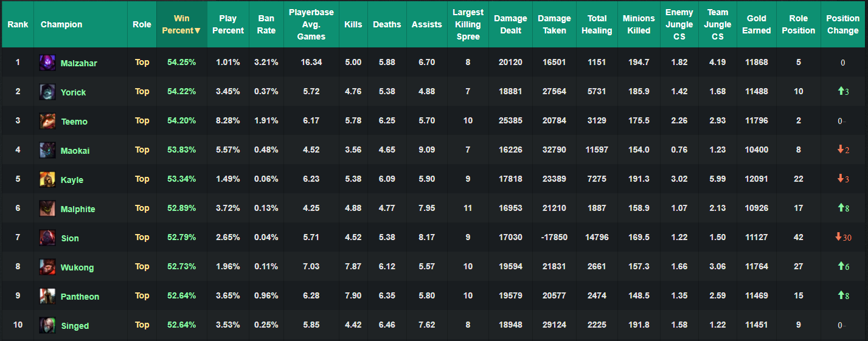Viewport: 868px width, 341px height.
Task: Click Malzahar's champion portrait icon
Action: point(47,63)
